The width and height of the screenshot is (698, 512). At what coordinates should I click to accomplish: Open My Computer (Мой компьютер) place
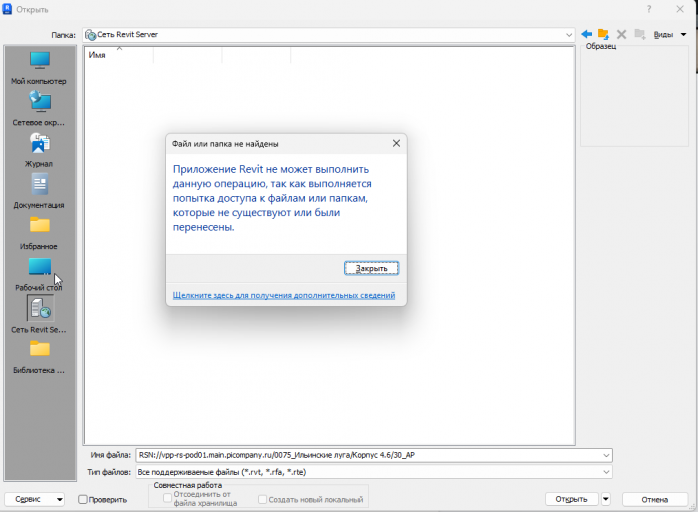[x=40, y=68]
